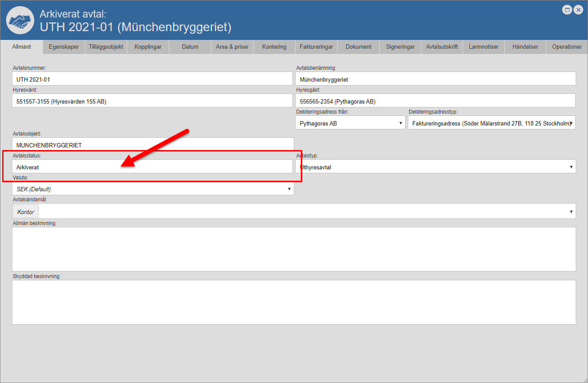Expand the Avtalsändamål dropdown arrow

571,211
